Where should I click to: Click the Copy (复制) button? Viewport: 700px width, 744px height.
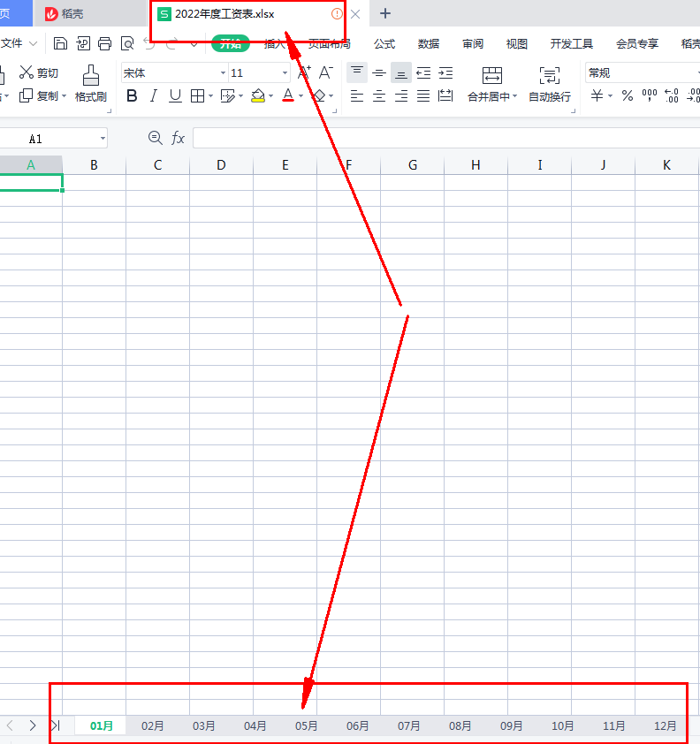(x=38, y=95)
